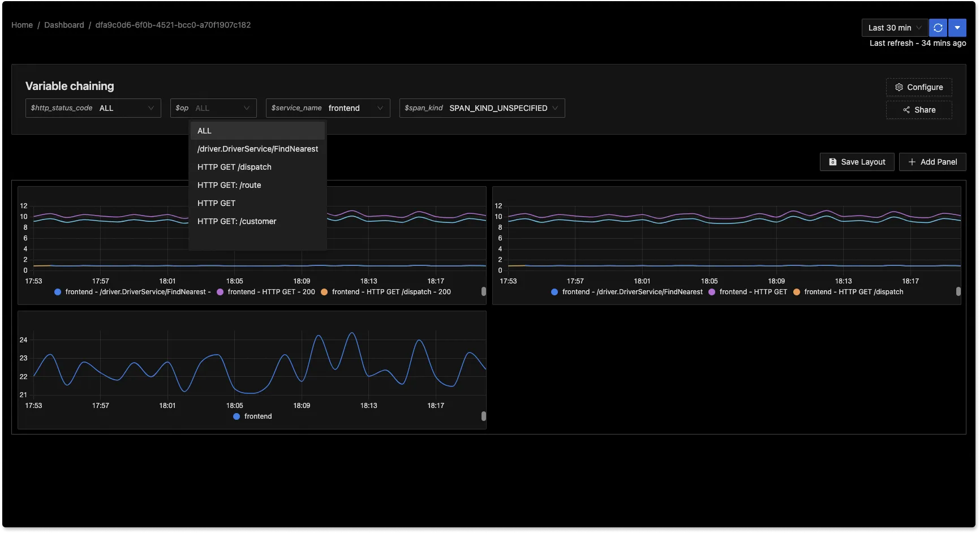Click the legend scrollbar of the first panel
The image size is (980, 533).
[483, 291]
